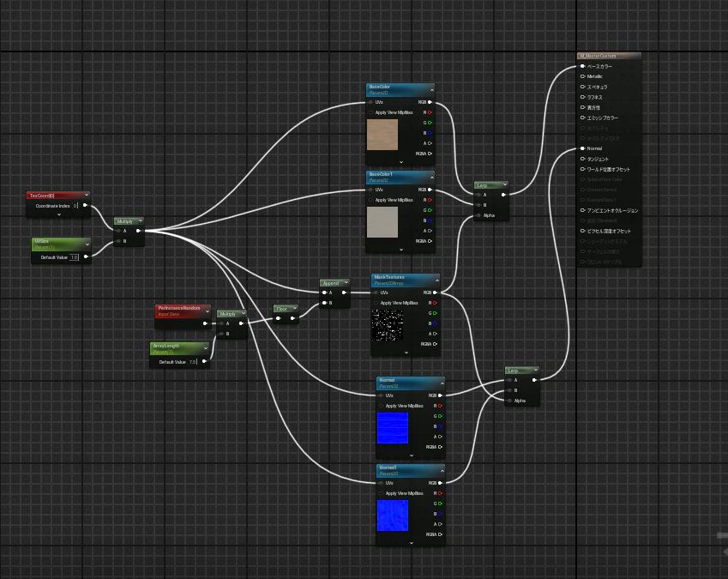Select the M_MasterCustom node title
728x579 pixels.
tap(598, 56)
